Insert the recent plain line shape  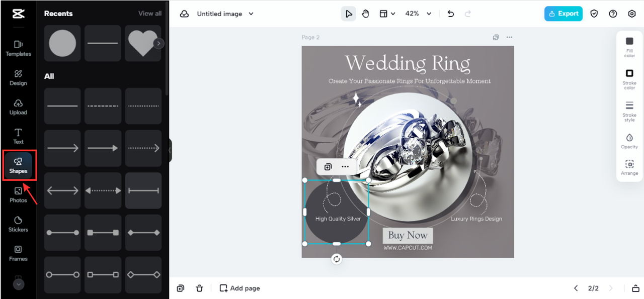click(x=103, y=43)
